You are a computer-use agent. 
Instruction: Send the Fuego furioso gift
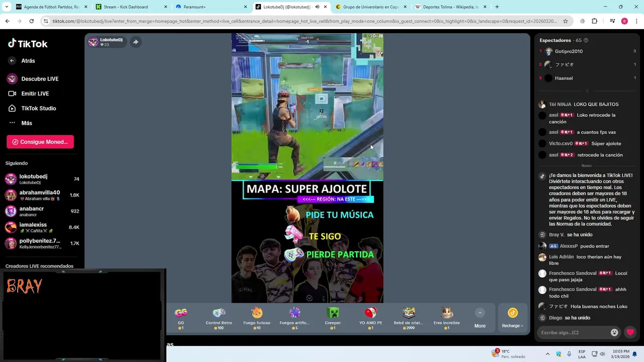tap(257, 318)
